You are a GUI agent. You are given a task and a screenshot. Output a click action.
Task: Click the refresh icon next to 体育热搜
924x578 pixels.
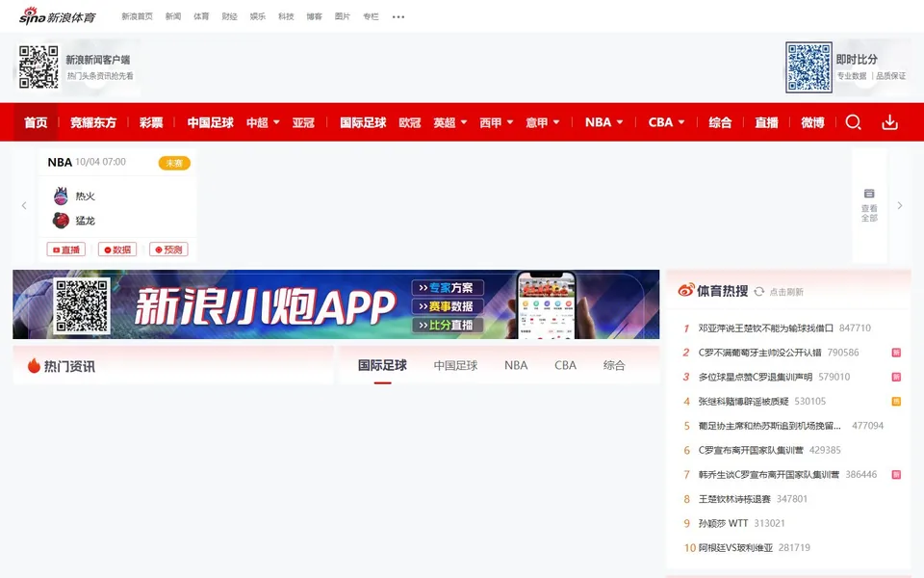pos(759,291)
